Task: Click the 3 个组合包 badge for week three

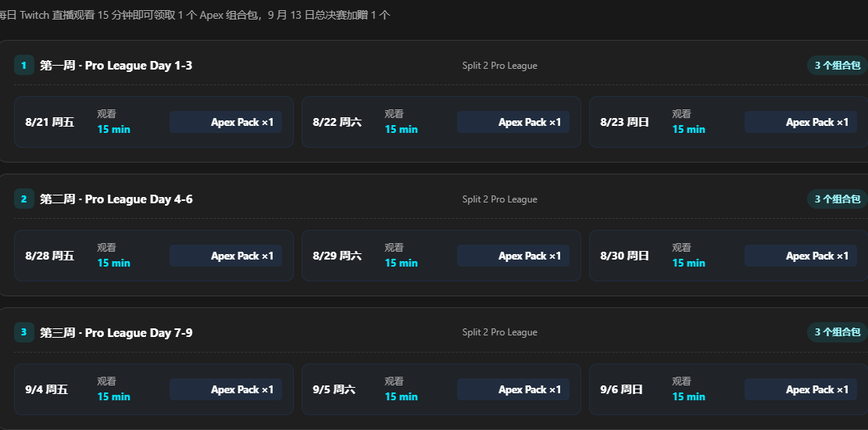Action: coord(837,332)
